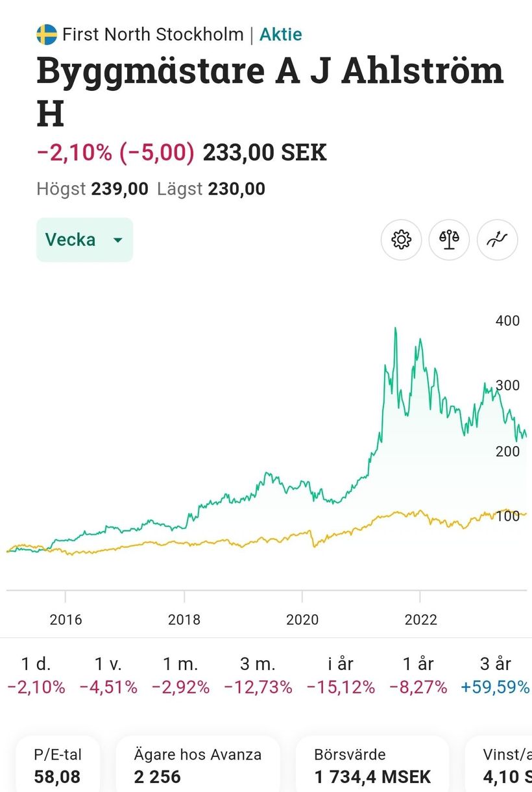The height and width of the screenshot is (792, 532).
Task: Tap the Börsvärde card
Action: (372, 765)
